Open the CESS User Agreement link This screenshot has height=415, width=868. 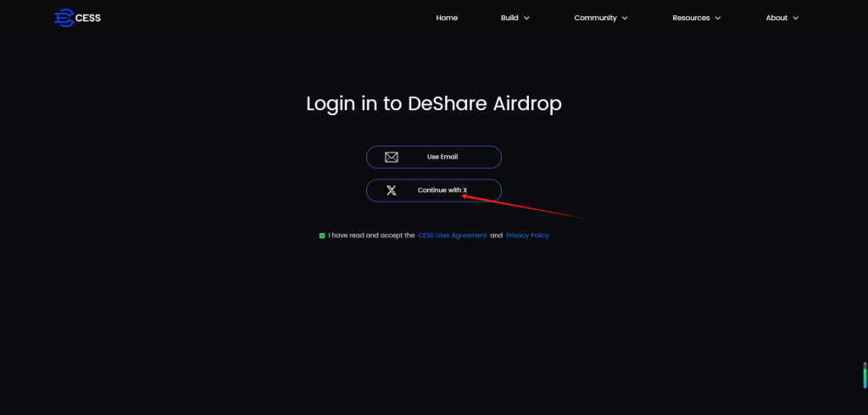pos(453,235)
